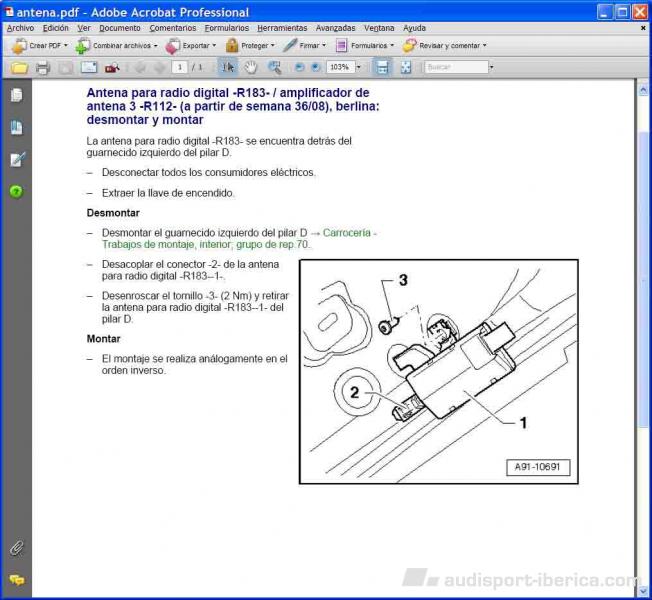Open the Bookmarks panel in sidebar
Screen dimensions: 652x600
point(16,127)
